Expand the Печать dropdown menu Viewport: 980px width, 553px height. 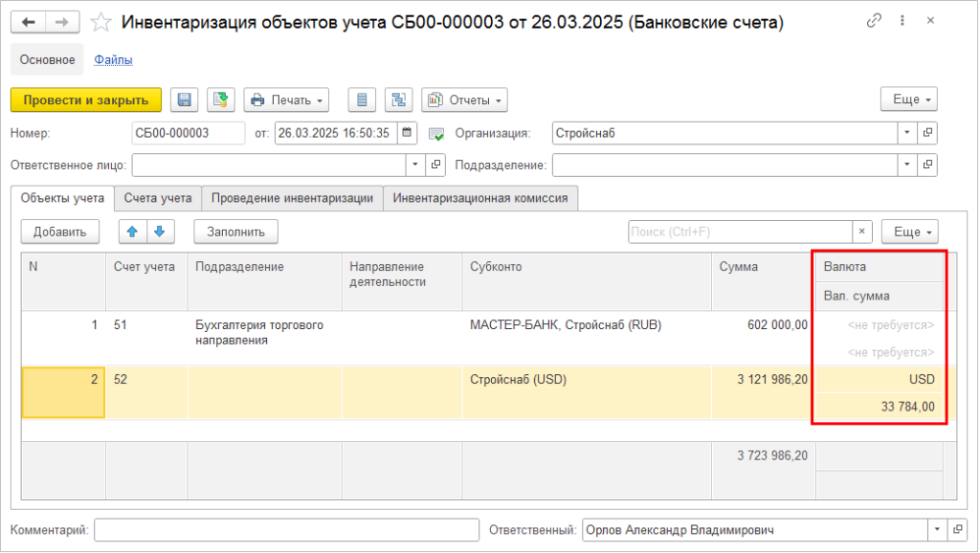286,100
